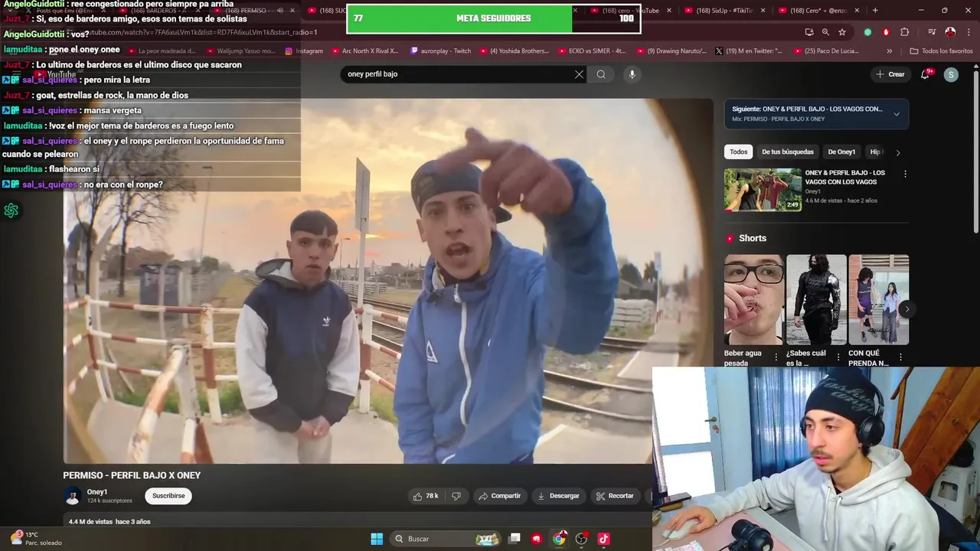Click the ChatGPT sidebar icon on the page edge
This screenshot has height=551, width=980.
11,210
